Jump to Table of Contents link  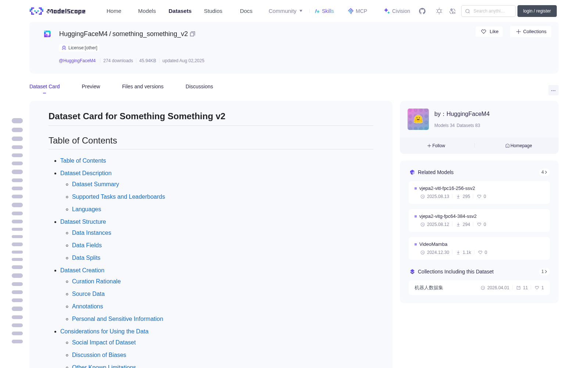coord(83,160)
